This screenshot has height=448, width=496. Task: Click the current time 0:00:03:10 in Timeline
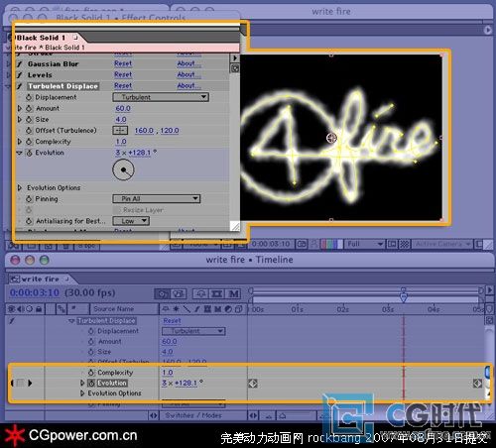click(x=35, y=292)
